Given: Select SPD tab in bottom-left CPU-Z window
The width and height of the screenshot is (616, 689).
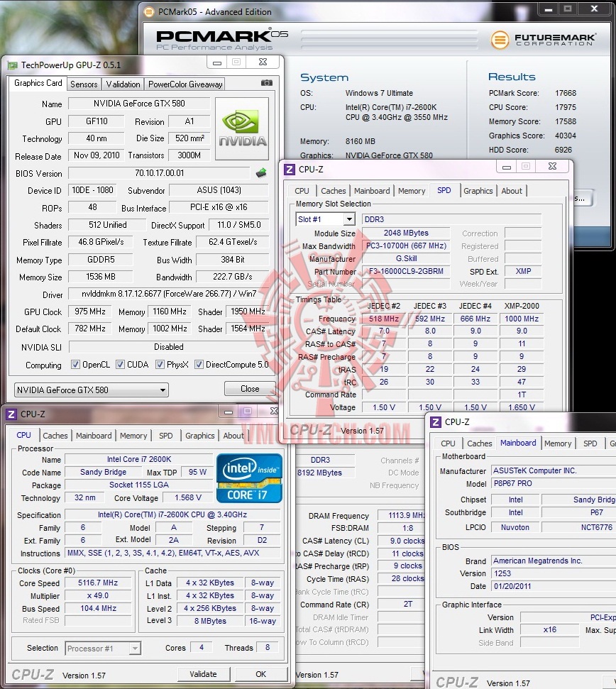Looking at the screenshot, I should click(165, 436).
